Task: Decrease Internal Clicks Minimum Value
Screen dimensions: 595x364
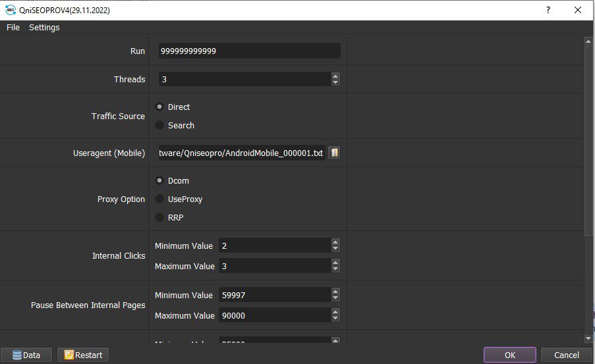Action: 335,249
